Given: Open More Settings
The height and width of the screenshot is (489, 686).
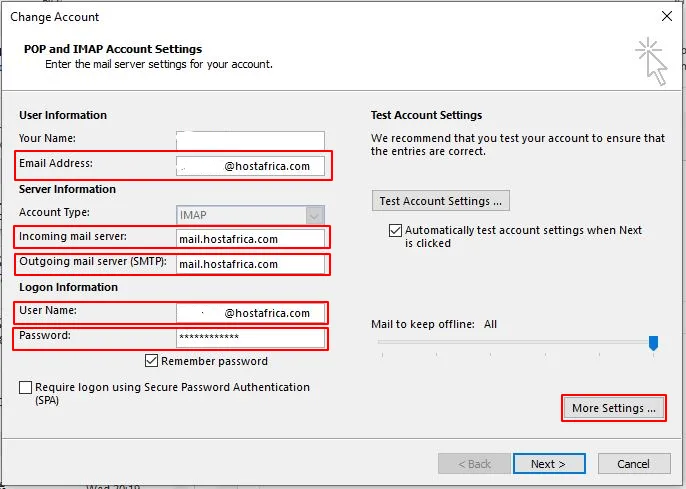Looking at the screenshot, I should [614, 408].
